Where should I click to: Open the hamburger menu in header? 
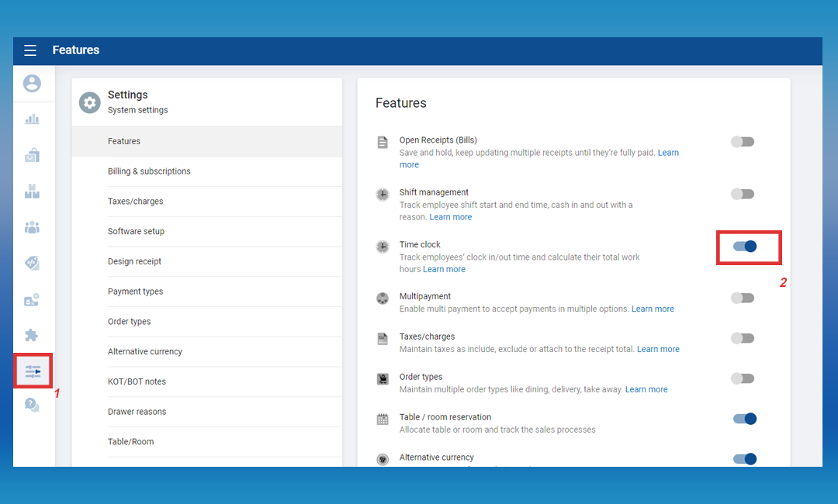[x=30, y=50]
